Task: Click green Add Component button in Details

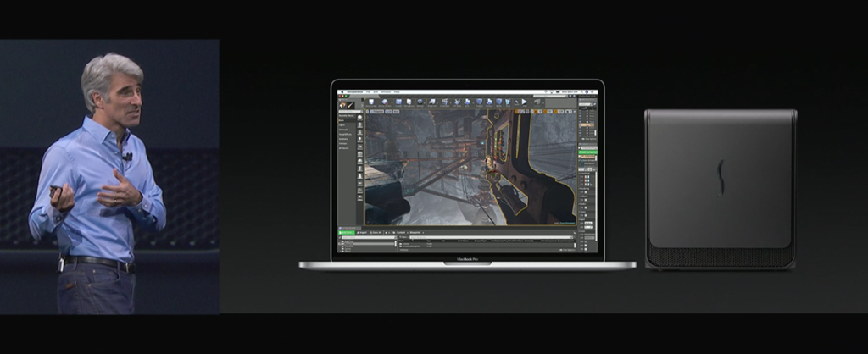Action: pos(588,152)
